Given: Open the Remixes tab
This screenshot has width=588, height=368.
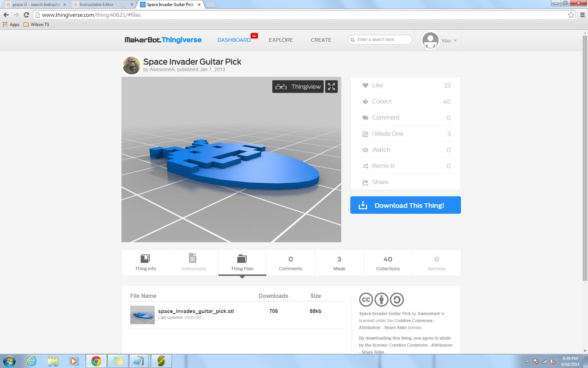Looking at the screenshot, I should coord(436,263).
